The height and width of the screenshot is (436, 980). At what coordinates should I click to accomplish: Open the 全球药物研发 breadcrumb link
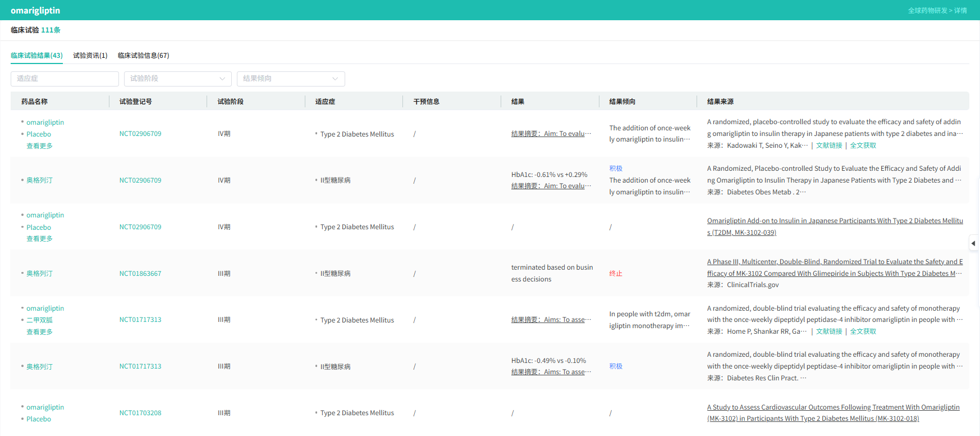coord(927,11)
